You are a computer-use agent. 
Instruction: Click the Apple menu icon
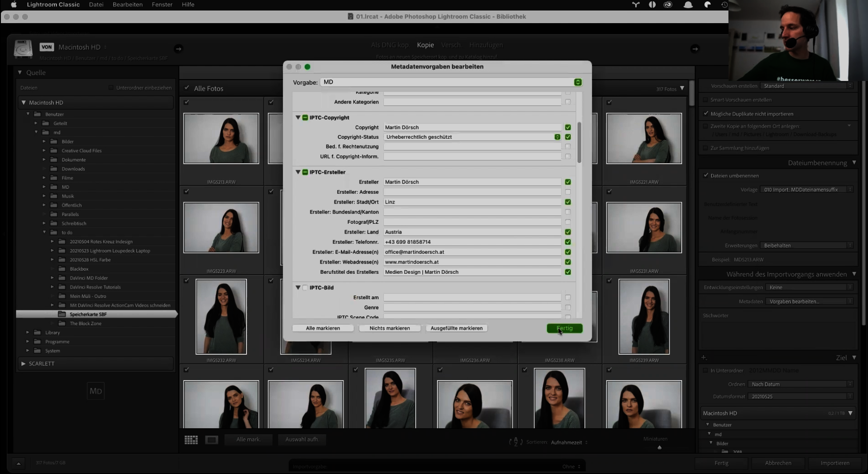coord(14,5)
